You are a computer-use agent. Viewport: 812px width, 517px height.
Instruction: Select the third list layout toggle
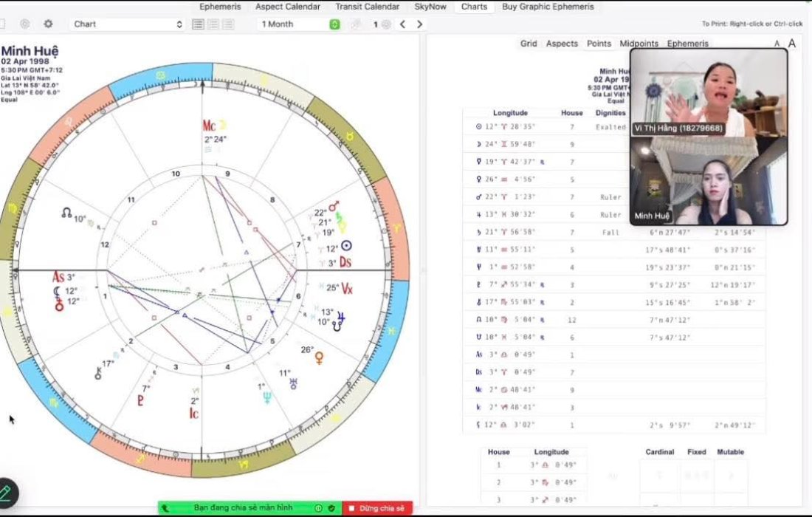coord(227,24)
